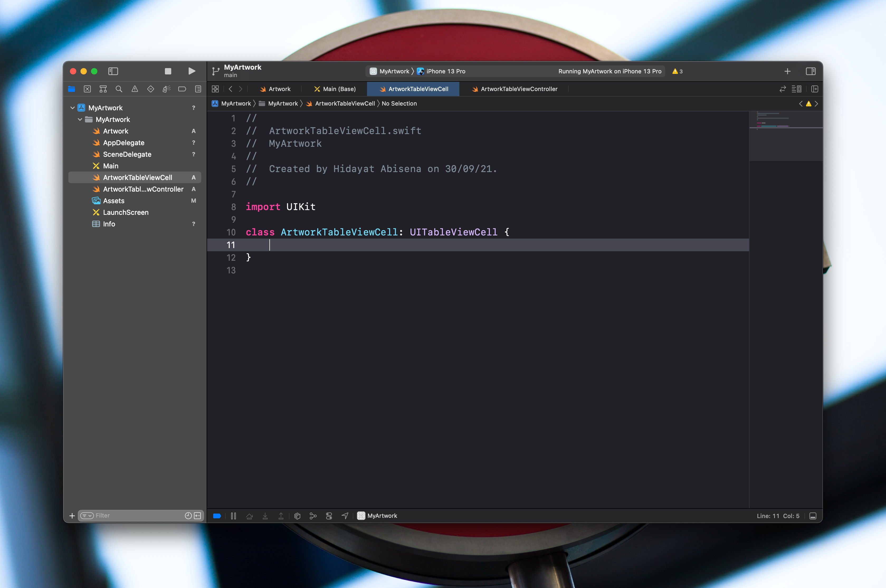Jump to the next issue arrow

(816, 103)
